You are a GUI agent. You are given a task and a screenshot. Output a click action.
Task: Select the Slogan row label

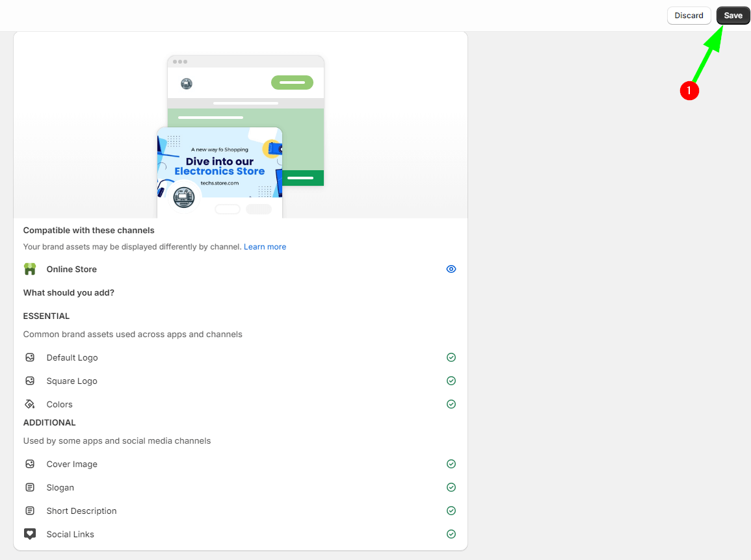pos(60,487)
